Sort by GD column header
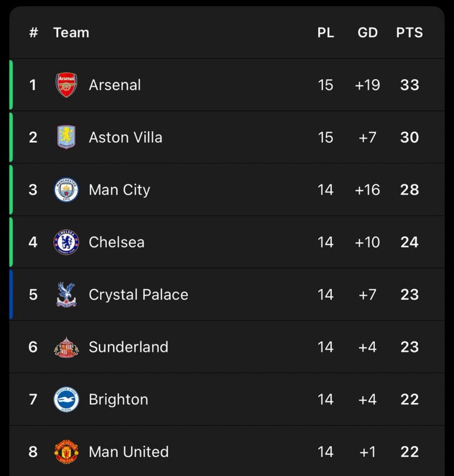This screenshot has height=476, width=454. pyautogui.click(x=367, y=33)
